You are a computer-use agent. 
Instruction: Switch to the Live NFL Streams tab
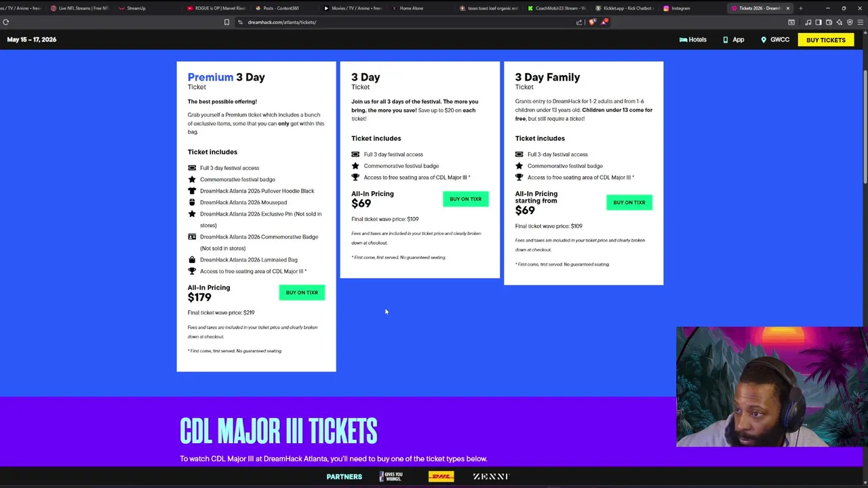pos(80,8)
